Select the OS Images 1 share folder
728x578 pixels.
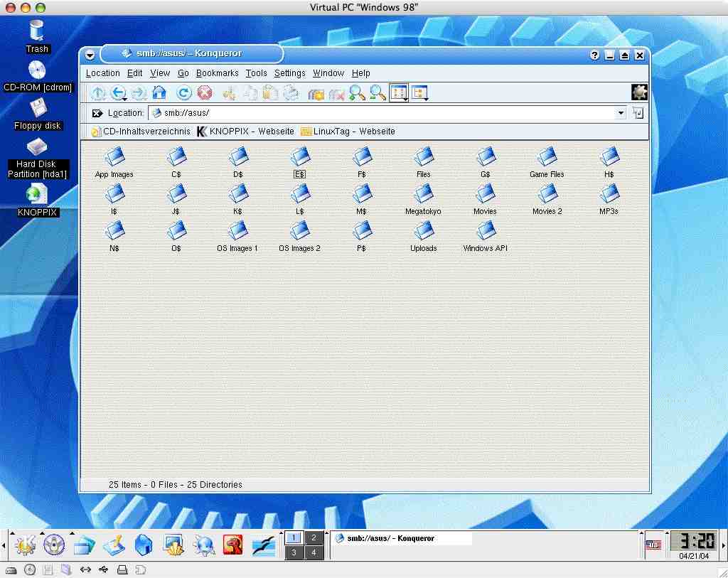coord(237,237)
